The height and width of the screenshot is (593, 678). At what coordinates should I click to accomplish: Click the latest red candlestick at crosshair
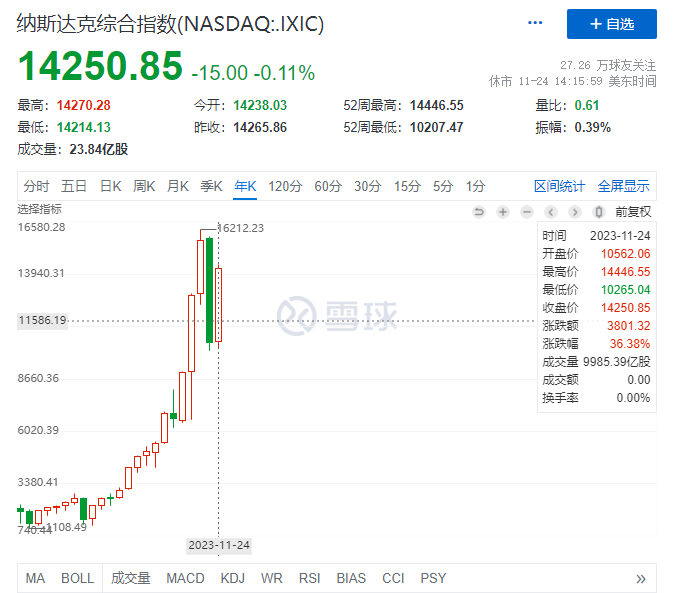[x=218, y=305]
